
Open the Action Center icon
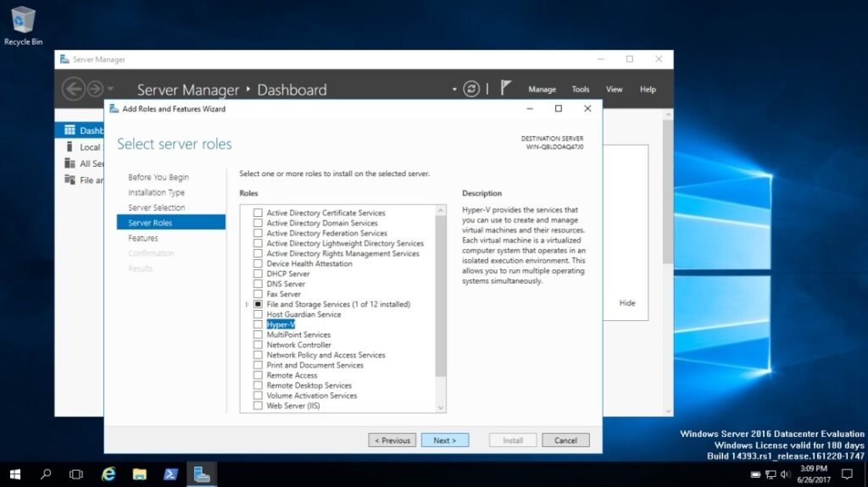click(847, 474)
